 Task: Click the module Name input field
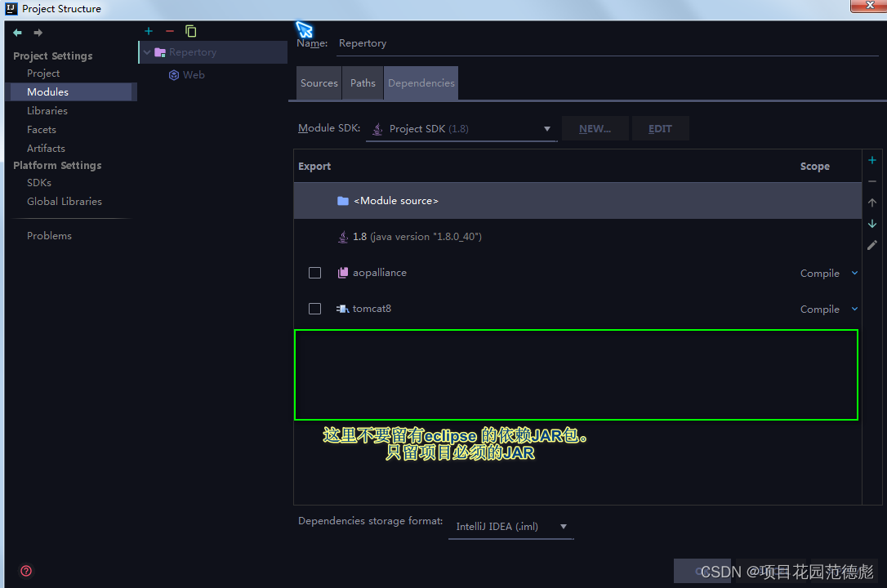click(x=608, y=43)
